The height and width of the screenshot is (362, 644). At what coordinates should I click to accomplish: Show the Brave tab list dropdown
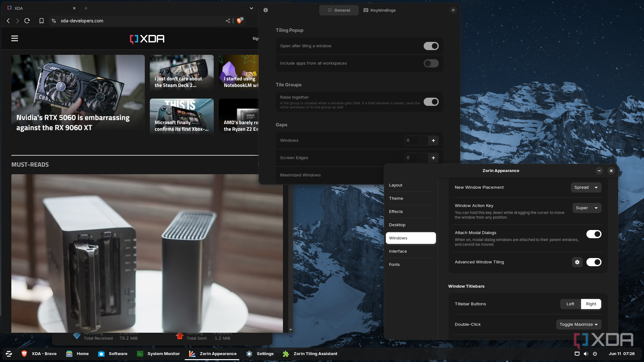(251, 8)
